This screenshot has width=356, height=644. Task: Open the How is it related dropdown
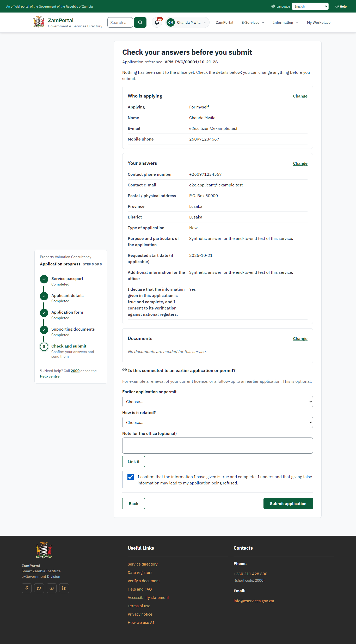click(x=218, y=422)
